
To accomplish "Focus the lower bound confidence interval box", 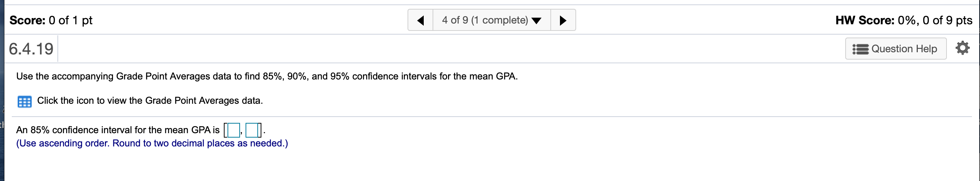I will (x=233, y=131).
